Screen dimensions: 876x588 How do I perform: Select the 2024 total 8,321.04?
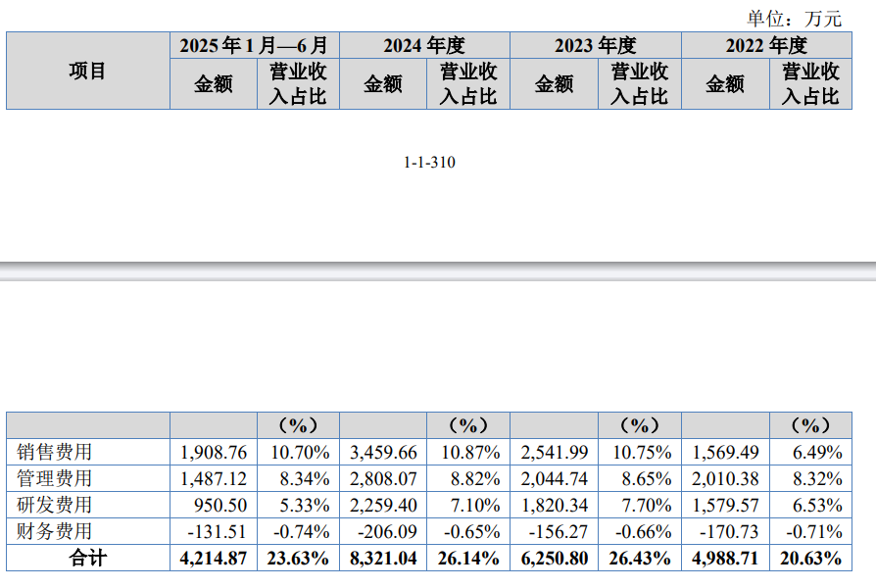click(383, 558)
